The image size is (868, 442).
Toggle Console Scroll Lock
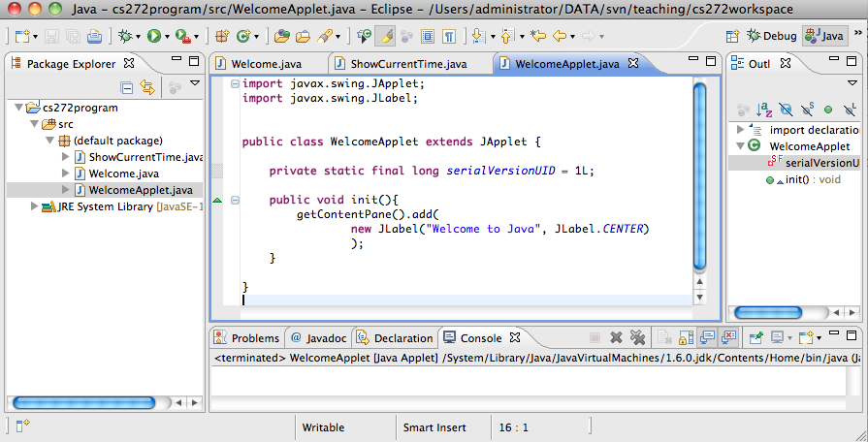click(x=686, y=337)
